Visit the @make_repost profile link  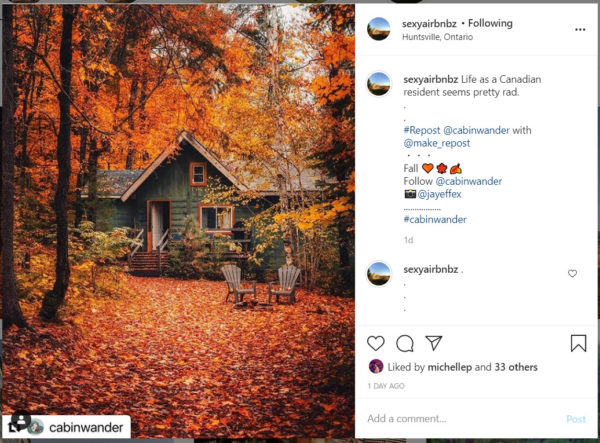[437, 143]
